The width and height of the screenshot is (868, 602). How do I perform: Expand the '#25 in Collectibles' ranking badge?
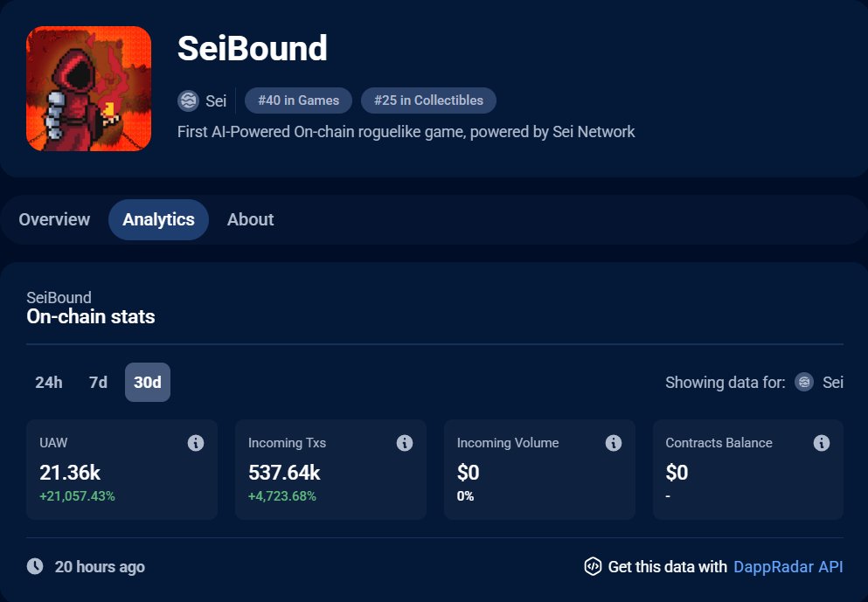pos(428,100)
